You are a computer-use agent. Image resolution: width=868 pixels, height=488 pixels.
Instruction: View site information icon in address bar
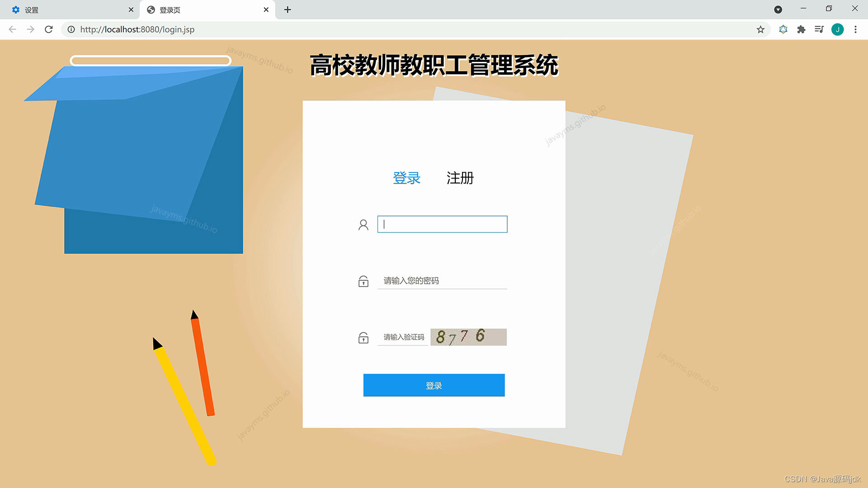point(71,29)
